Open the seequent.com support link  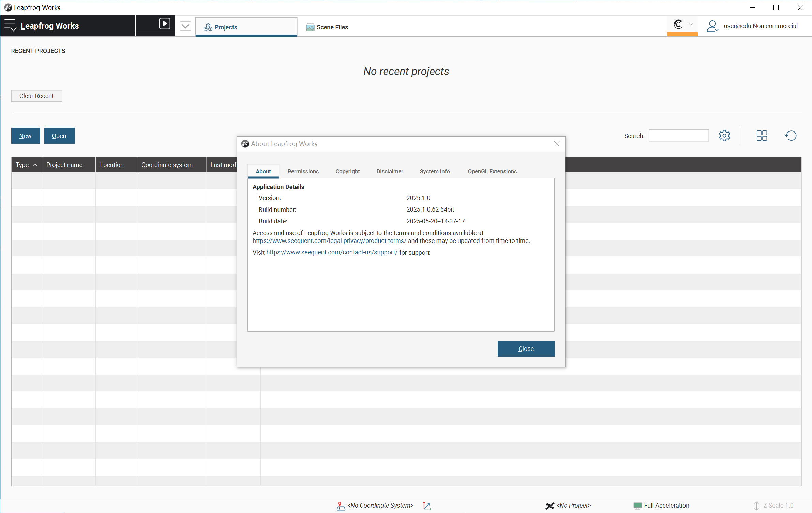[332, 252]
